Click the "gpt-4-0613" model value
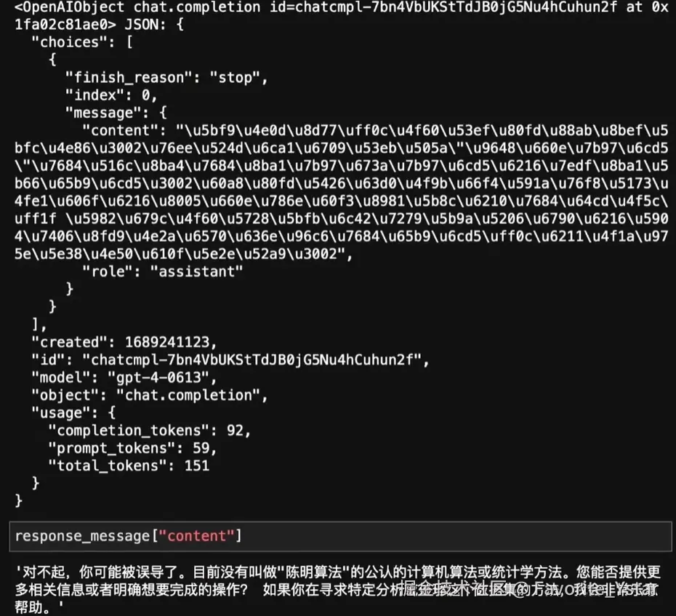 [158, 378]
